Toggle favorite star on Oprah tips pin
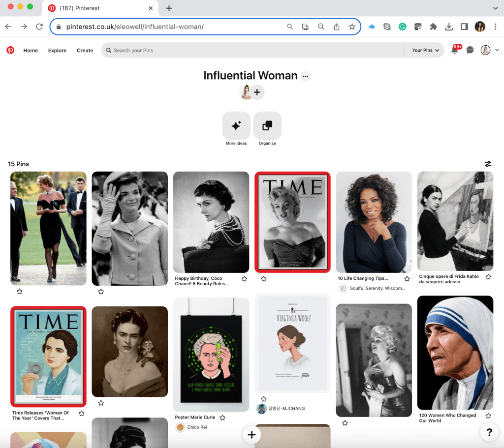 [407, 279]
